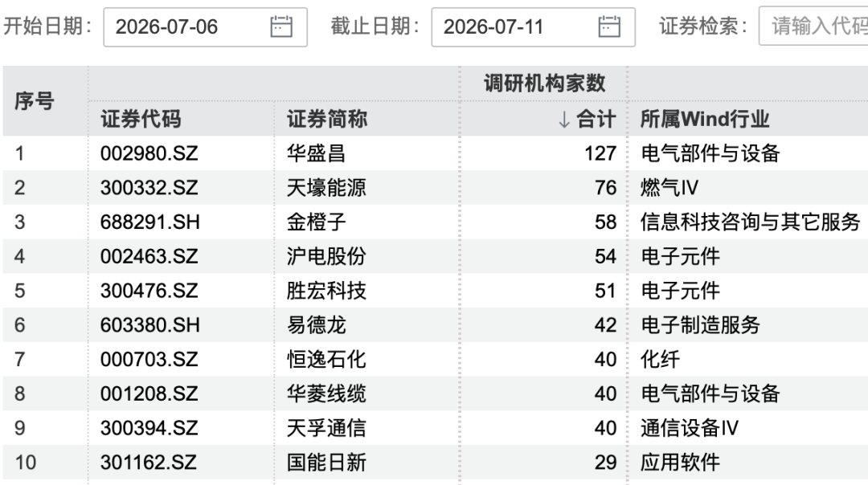Select stock code 002463.SZ
This screenshot has width=868, height=485.
point(149,256)
